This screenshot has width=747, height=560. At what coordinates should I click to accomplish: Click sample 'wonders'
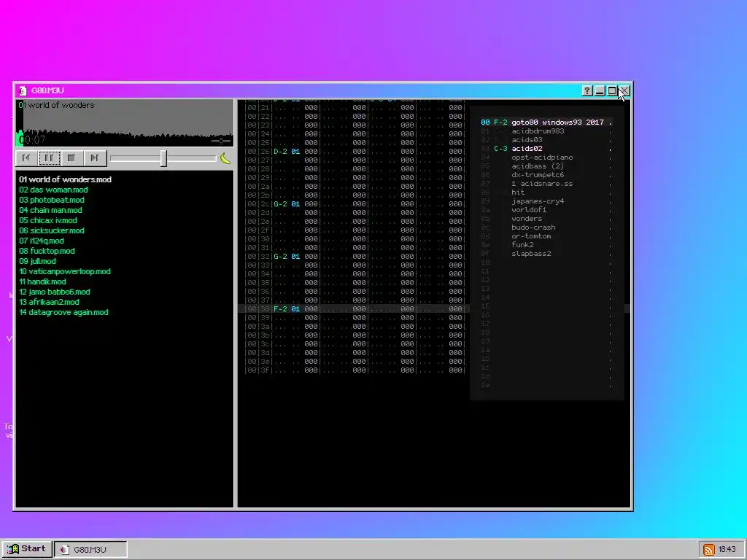coord(527,219)
